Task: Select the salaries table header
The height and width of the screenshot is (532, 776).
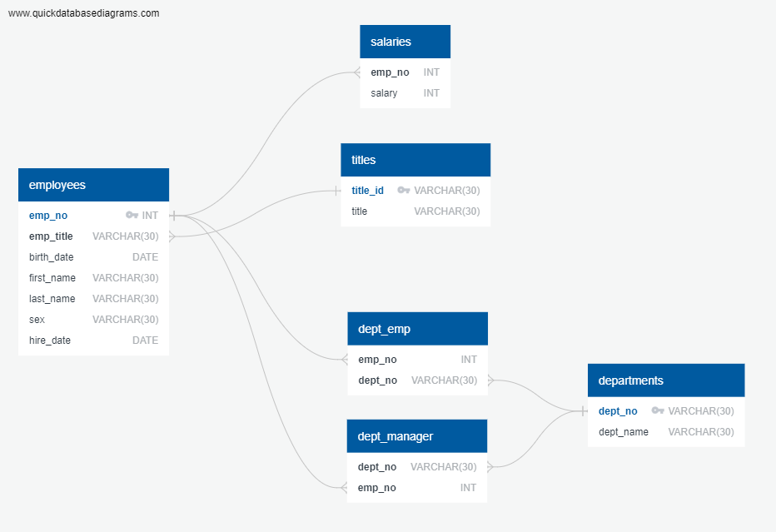Action: pos(405,41)
